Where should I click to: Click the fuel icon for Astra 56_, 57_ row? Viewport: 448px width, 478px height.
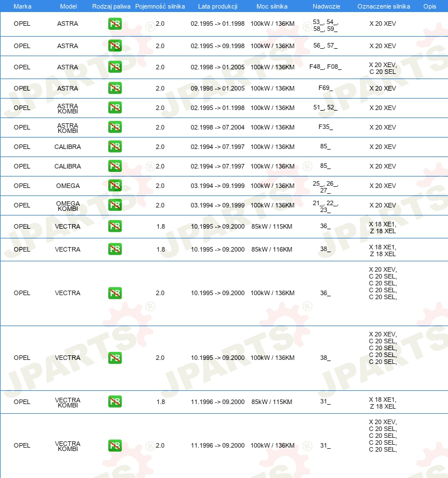click(115, 46)
